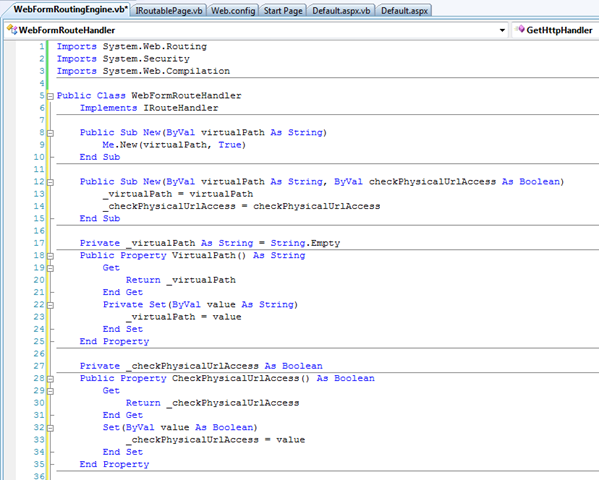This screenshot has height=480, width=599.
Task: Open the WebFormRouteHandler class dropdown arrow
Action: point(502,30)
